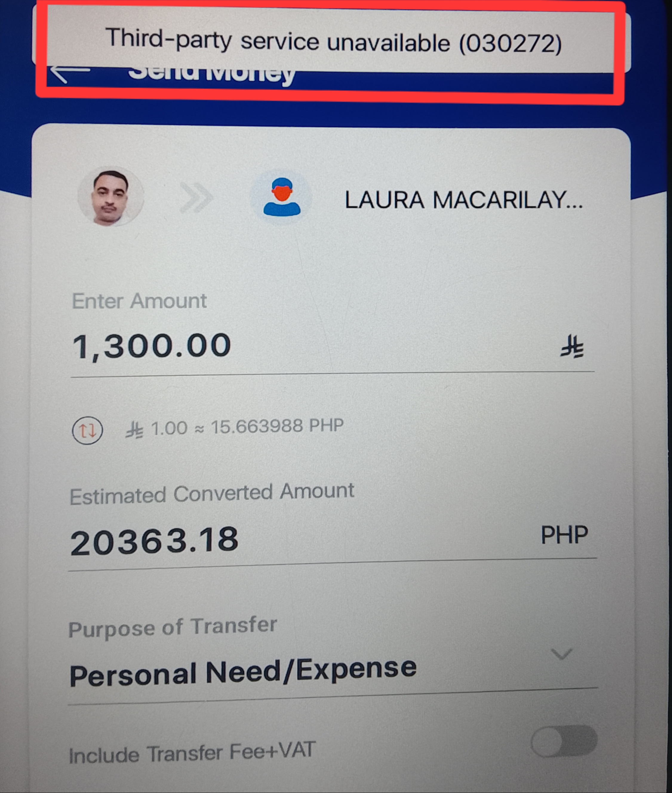This screenshot has height=793, width=672.
Task: Tap the Estimated Converted Amount label
Action: click(x=212, y=494)
